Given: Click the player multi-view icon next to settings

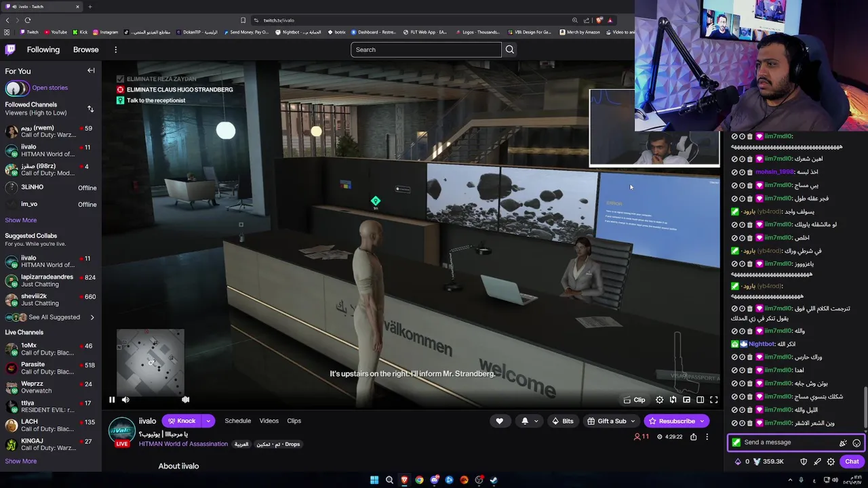Looking at the screenshot, I should (x=673, y=400).
